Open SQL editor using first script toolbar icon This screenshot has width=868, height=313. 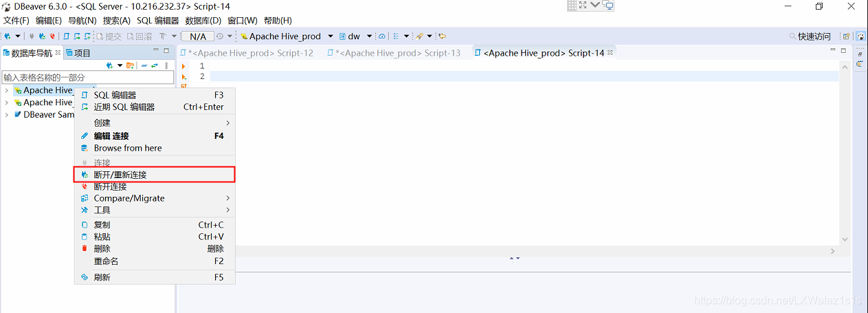pos(67,36)
